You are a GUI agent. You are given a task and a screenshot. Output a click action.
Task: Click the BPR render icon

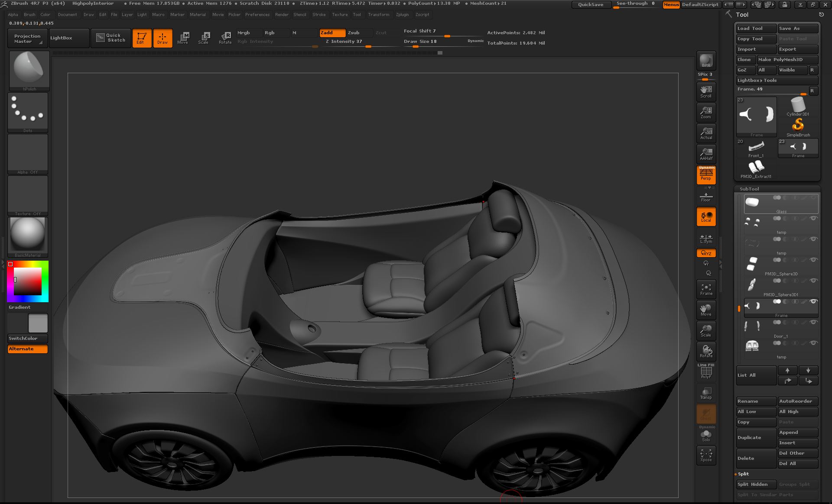[706, 61]
